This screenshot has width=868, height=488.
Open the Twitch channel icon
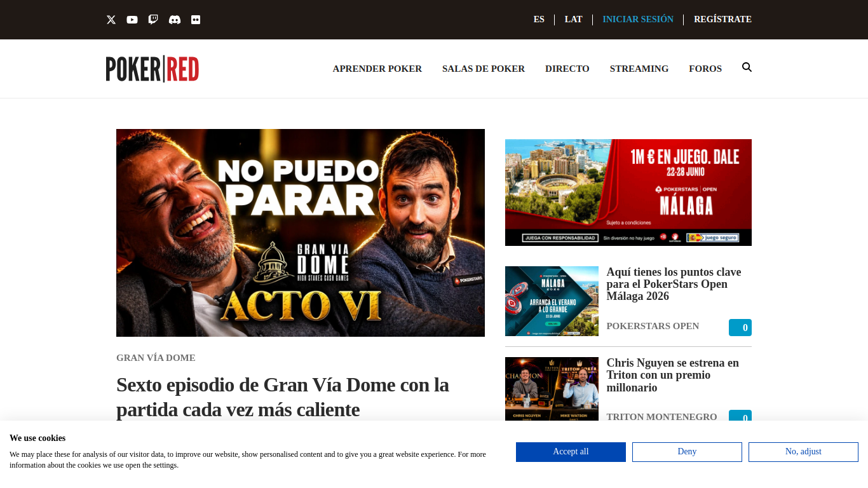[153, 20]
